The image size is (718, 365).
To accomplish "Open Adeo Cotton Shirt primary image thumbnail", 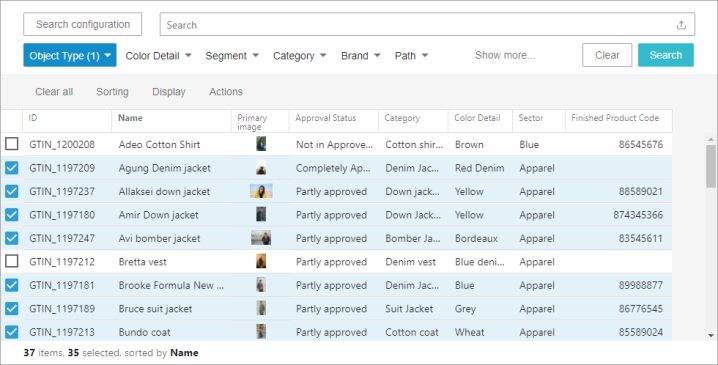I will [x=261, y=144].
